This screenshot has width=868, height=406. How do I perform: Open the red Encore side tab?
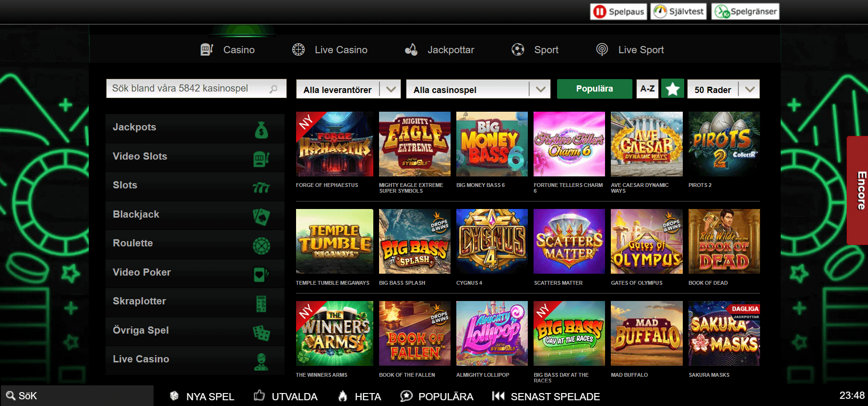pos(857,190)
